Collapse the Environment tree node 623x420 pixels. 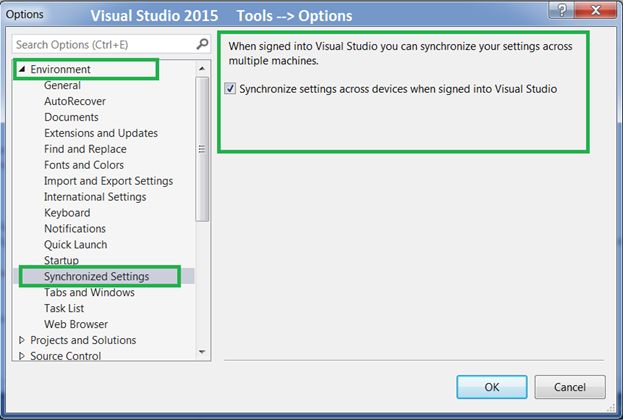click(x=22, y=69)
